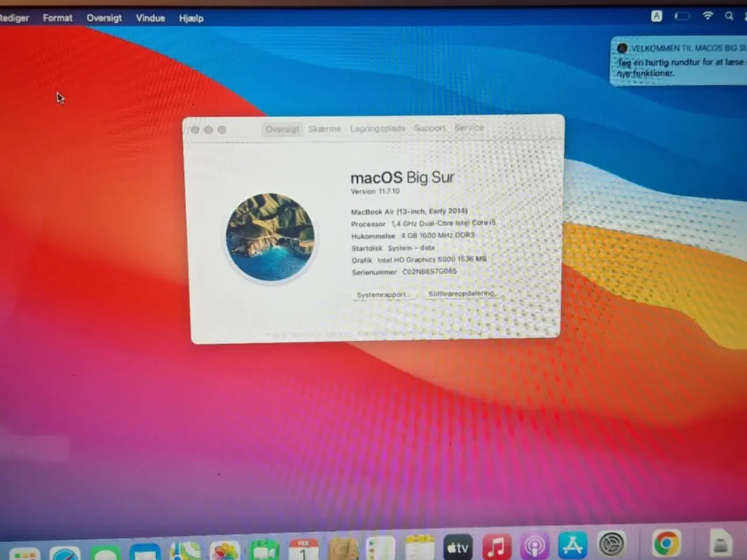Open the Vindue menu

click(150, 18)
